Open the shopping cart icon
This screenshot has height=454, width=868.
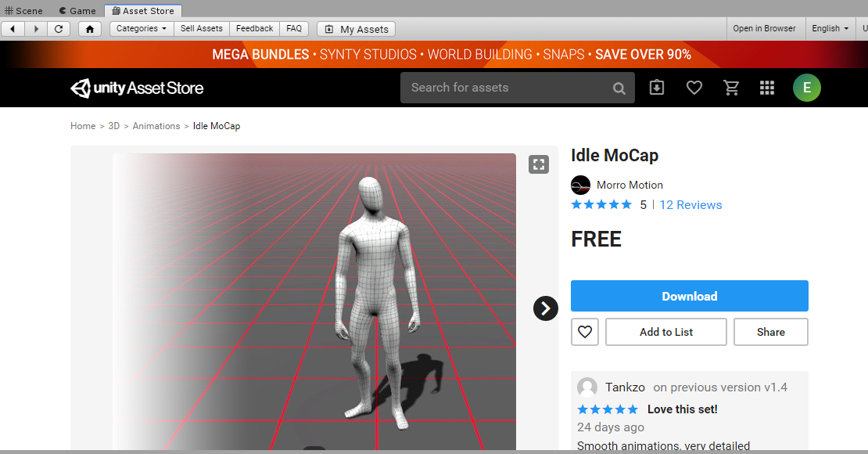[731, 88]
